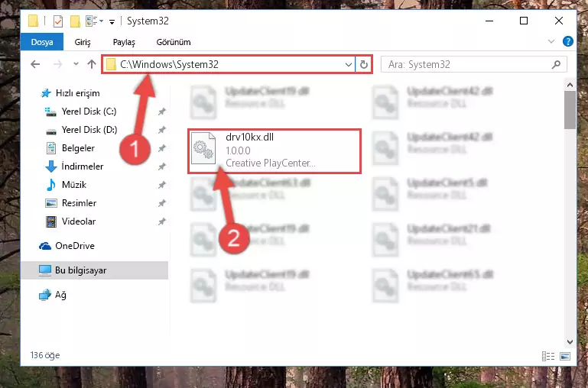Click the drv10kx.dll gear file icon
The height and width of the screenshot is (388, 588).
[203, 149]
